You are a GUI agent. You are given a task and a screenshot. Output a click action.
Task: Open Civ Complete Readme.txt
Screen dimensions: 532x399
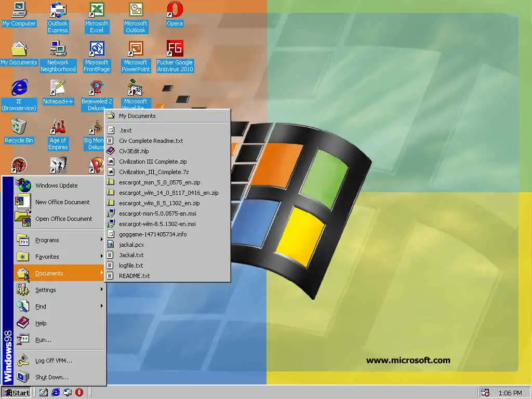click(x=168, y=140)
